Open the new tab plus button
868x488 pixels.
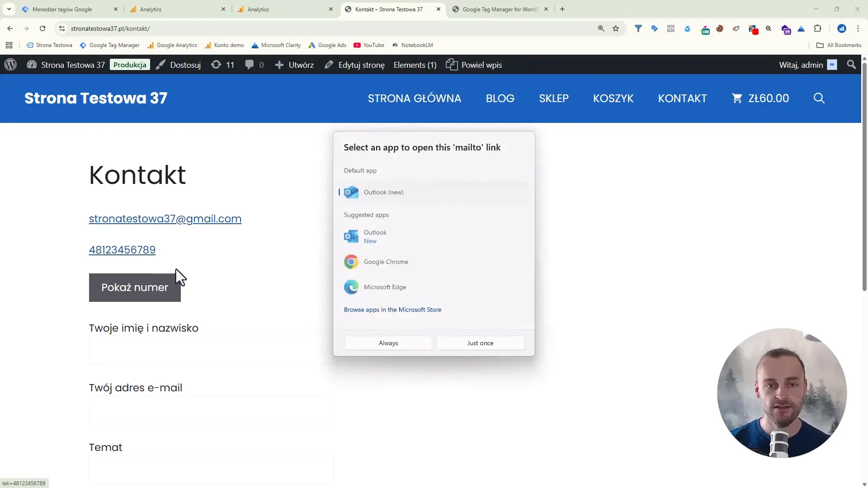[562, 9]
